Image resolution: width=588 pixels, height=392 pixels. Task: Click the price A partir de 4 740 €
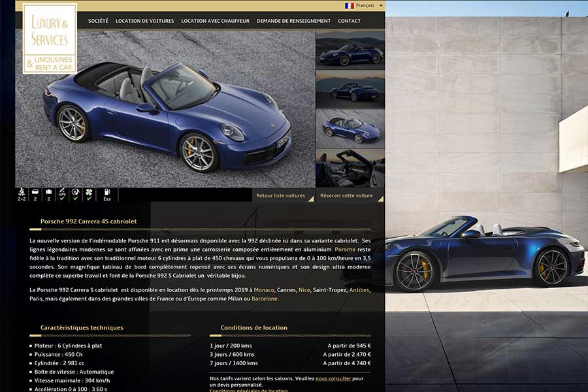[347, 363]
